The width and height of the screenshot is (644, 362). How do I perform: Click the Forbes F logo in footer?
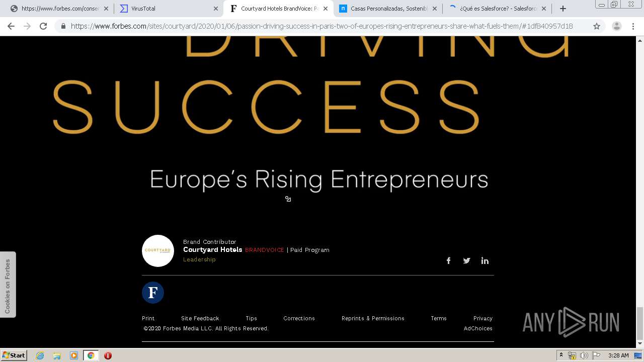coord(153,293)
